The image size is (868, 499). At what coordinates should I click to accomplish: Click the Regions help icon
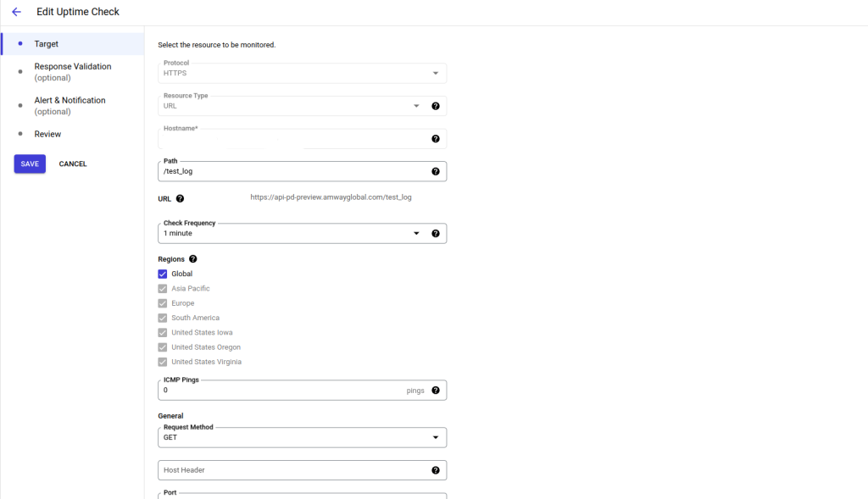point(192,258)
